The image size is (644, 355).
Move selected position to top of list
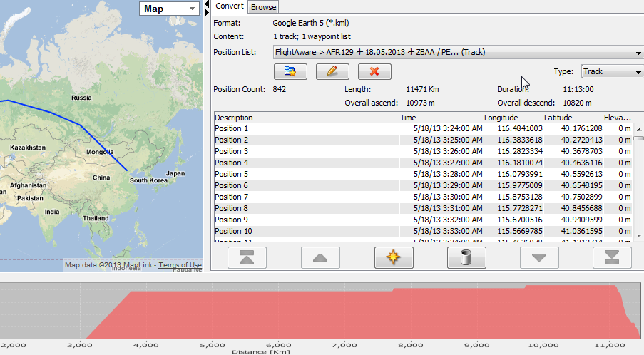point(247,258)
